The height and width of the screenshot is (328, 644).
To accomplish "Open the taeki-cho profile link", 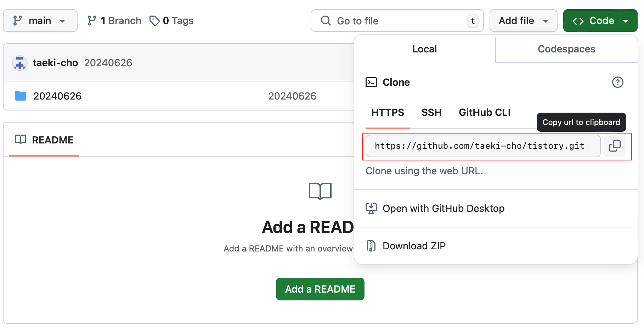I will pyautogui.click(x=55, y=63).
